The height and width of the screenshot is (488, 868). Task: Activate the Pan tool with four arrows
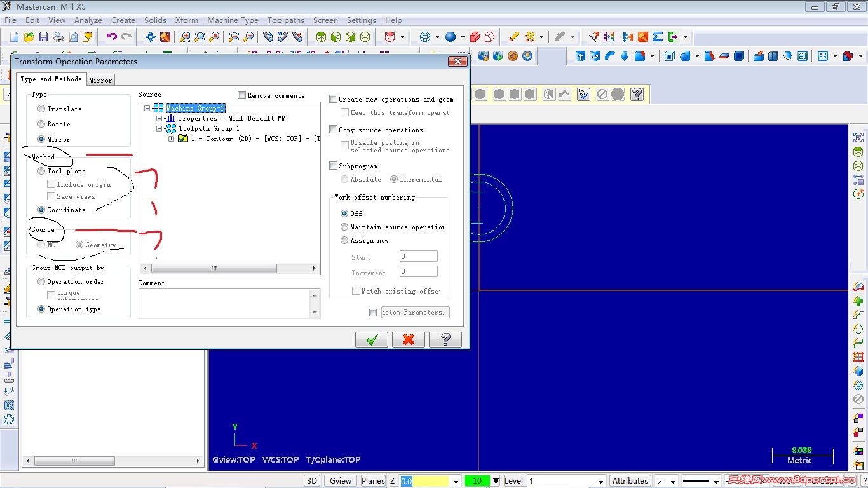(151, 37)
